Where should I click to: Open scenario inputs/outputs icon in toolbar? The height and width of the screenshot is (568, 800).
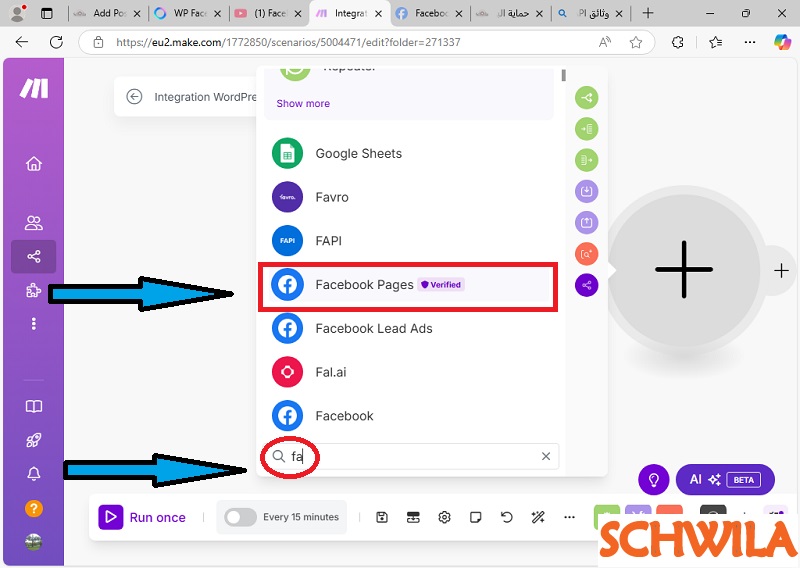(413, 517)
